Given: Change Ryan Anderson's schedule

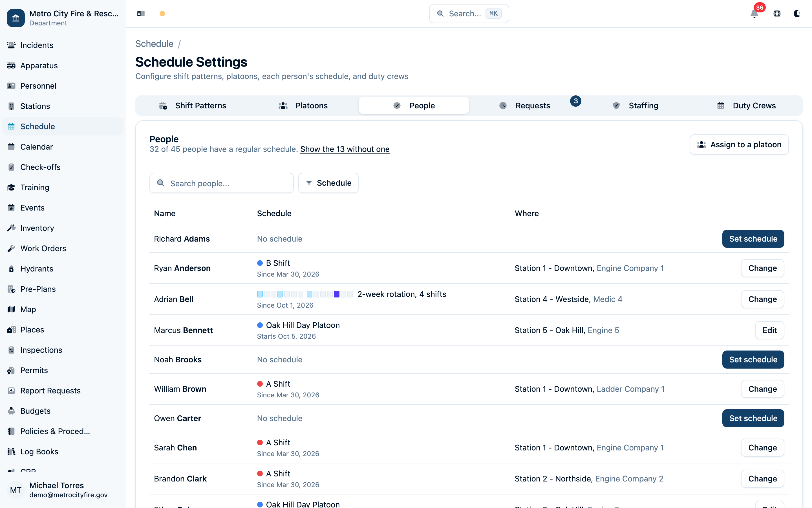Looking at the screenshot, I should 762,268.
